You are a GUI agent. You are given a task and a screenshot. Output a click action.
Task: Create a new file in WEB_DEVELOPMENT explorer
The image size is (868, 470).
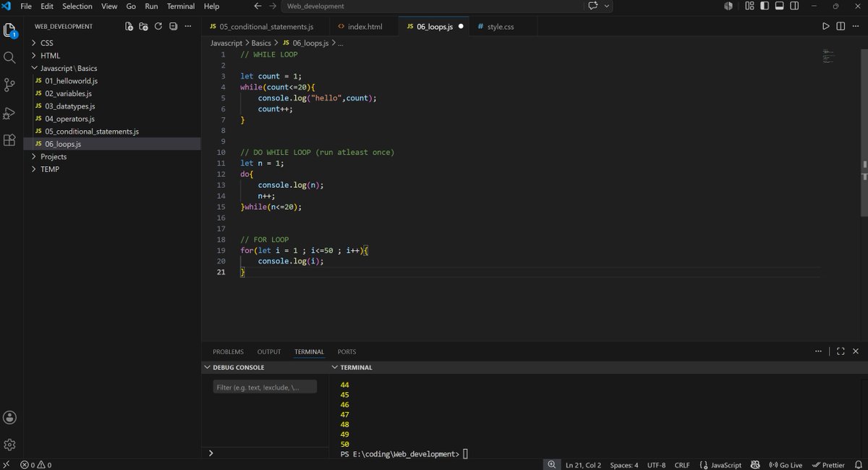pos(129,26)
